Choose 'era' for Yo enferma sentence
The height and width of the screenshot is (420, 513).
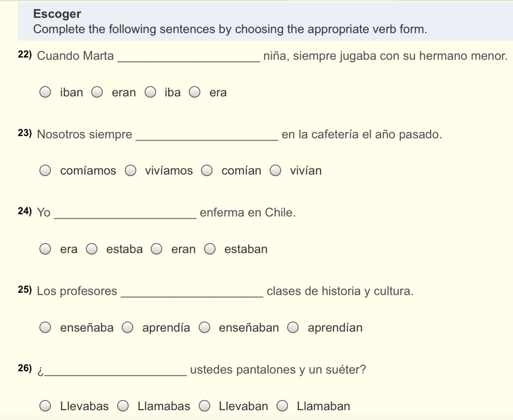pyautogui.click(x=45, y=249)
